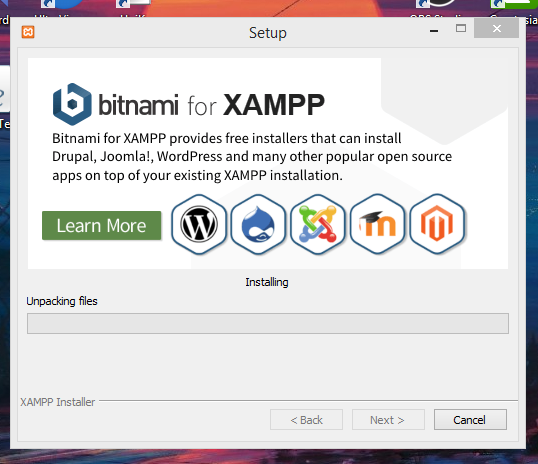Click the 'Unpacking files' label
Image resolution: width=538 pixels, height=464 pixels.
[x=62, y=301]
